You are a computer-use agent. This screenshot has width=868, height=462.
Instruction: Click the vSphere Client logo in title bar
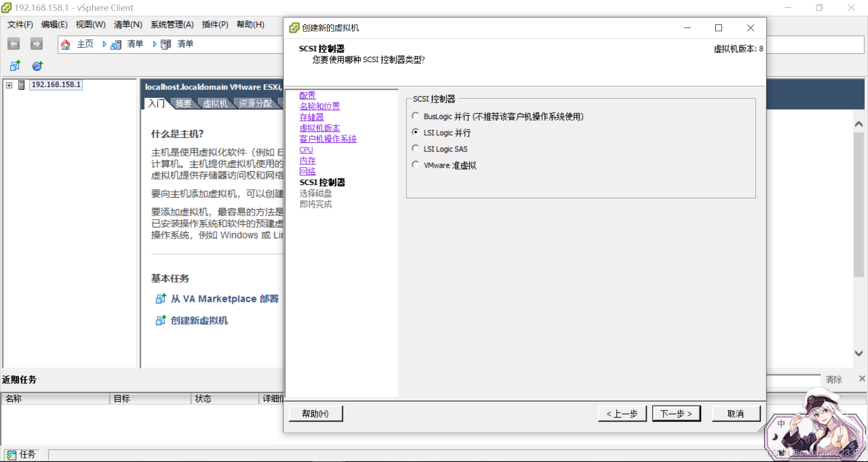coord(6,8)
